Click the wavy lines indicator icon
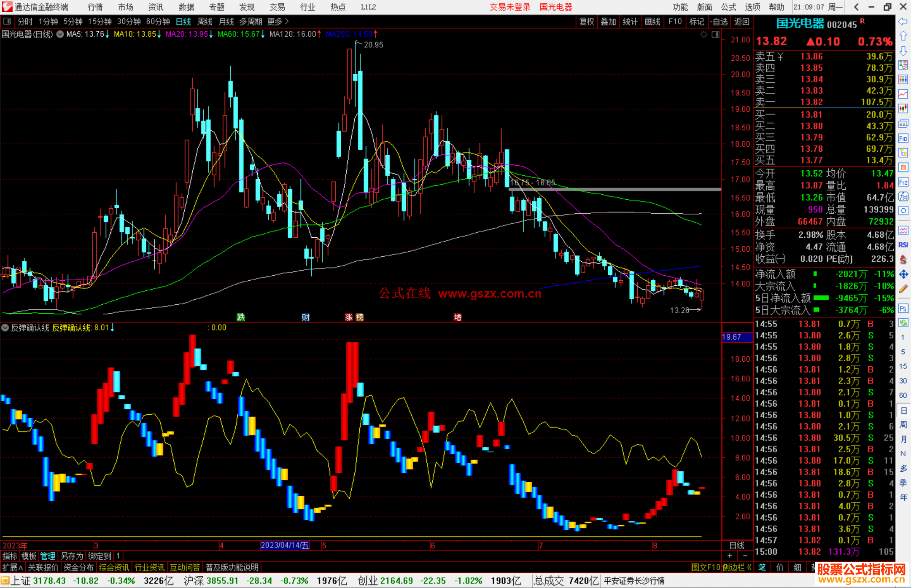This screenshot has height=588, width=911. [903, 230]
